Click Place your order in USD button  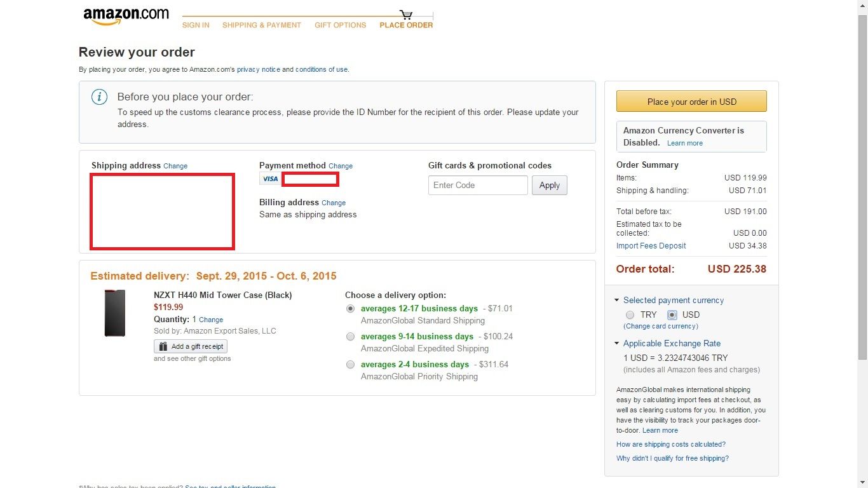(x=691, y=102)
